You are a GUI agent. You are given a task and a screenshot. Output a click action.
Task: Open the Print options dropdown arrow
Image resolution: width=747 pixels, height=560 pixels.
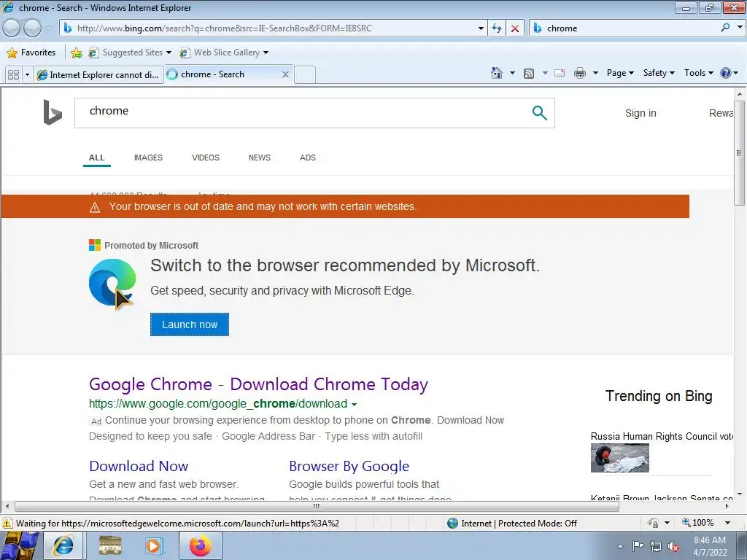[595, 73]
